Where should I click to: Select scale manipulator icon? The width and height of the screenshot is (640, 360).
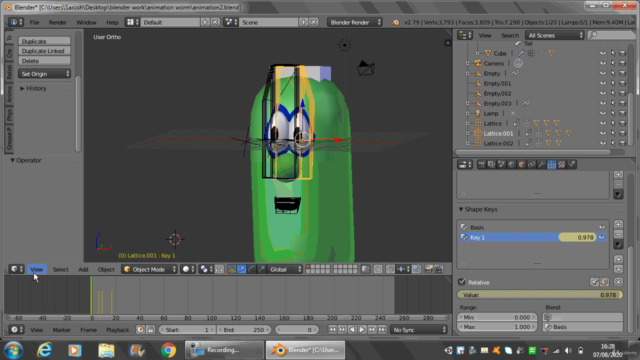[261, 269]
